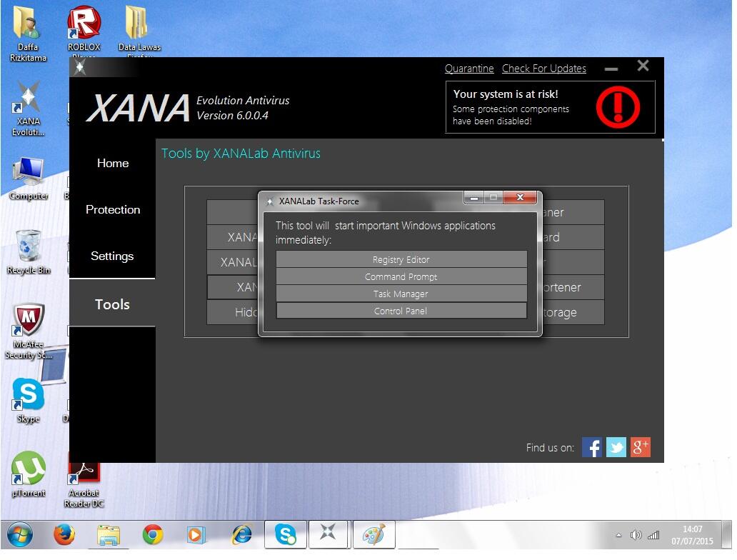
Task: Click XANA star logo in title bar
Action: 80,68
